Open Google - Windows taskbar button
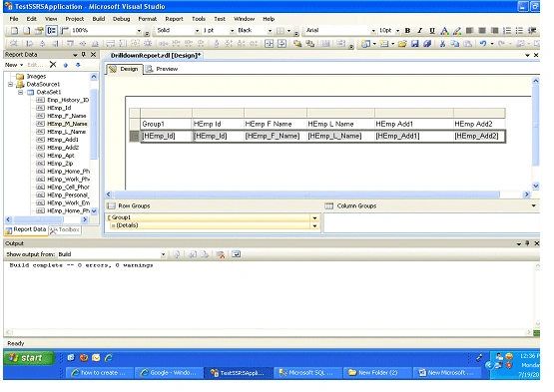The width and height of the screenshot is (554, 392). click(x=168, y=373)
